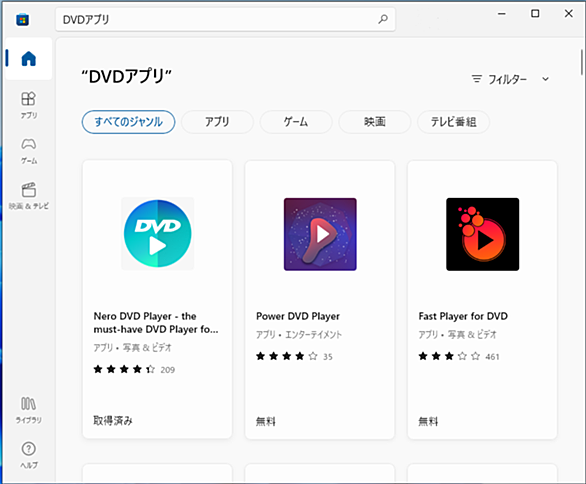Open the Home page in sidebar

pos(29,59)
